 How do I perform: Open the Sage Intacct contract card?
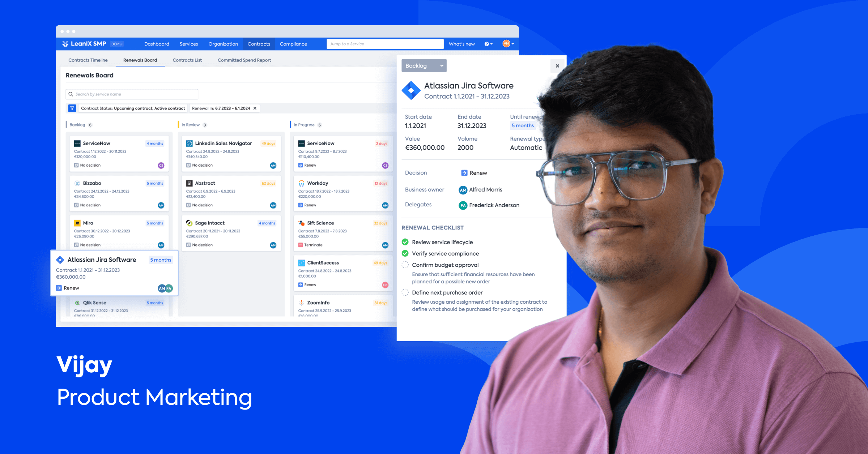[231, 234]
